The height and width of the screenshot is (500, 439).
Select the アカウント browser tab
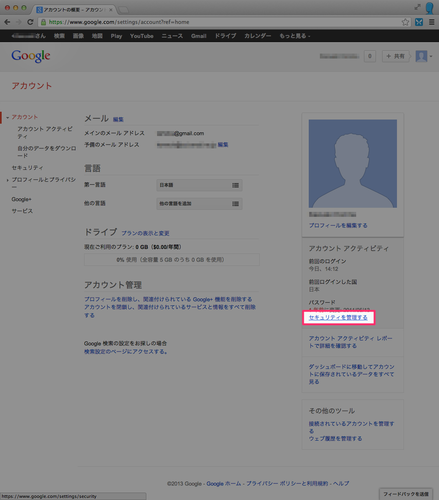click(74, 10)
